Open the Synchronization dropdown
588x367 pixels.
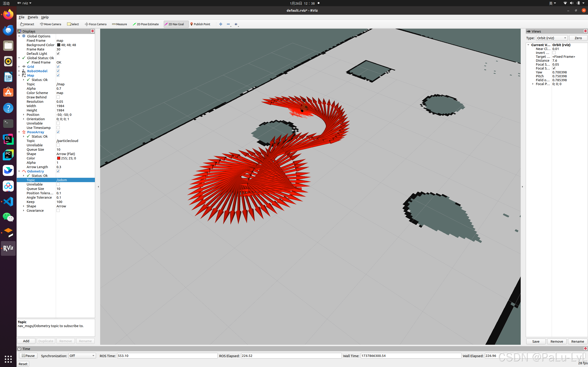pos(82,356)
